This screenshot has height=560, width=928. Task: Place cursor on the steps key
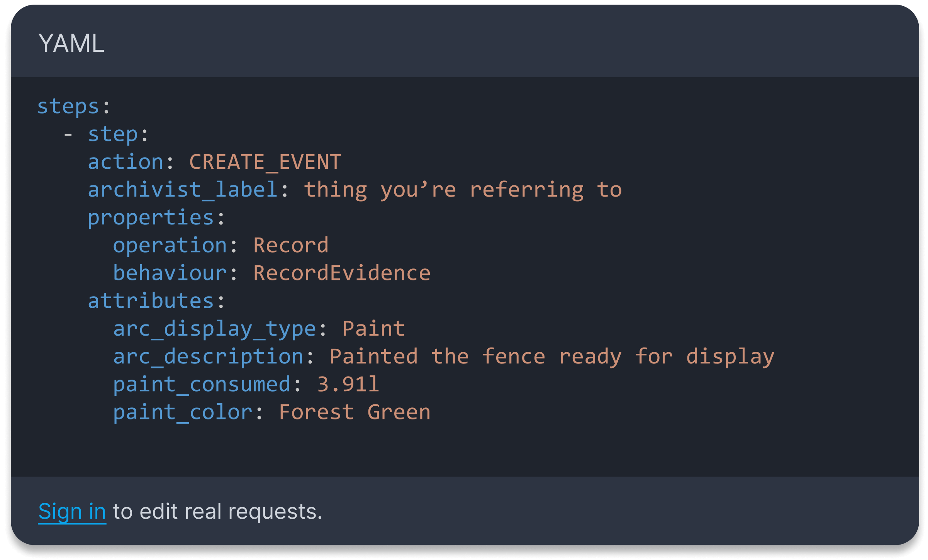click(68, 106)
